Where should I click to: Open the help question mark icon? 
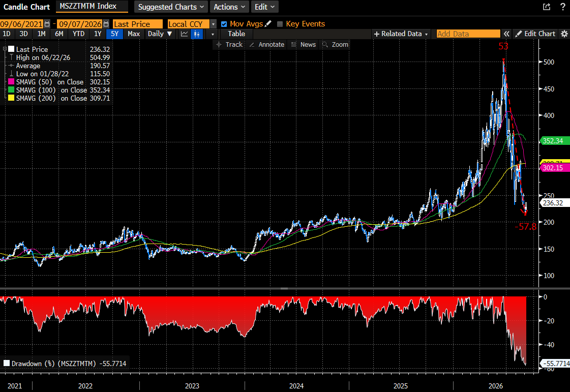[563, 7]
